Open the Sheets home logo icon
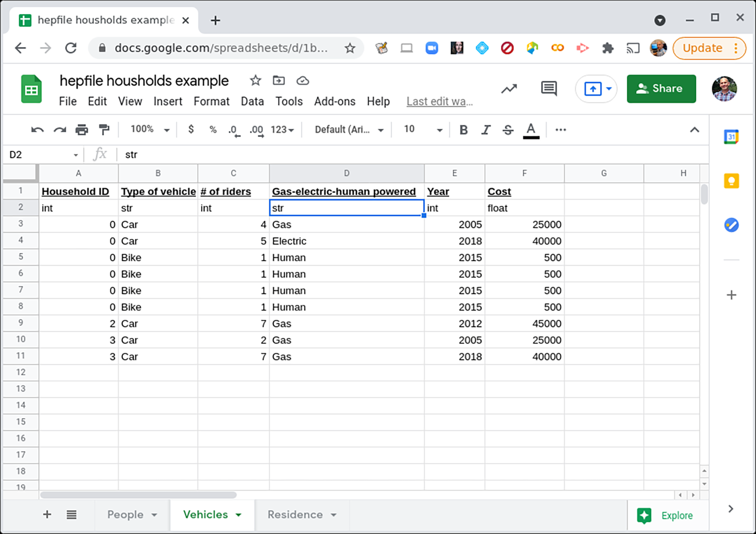 coord(31,89)
